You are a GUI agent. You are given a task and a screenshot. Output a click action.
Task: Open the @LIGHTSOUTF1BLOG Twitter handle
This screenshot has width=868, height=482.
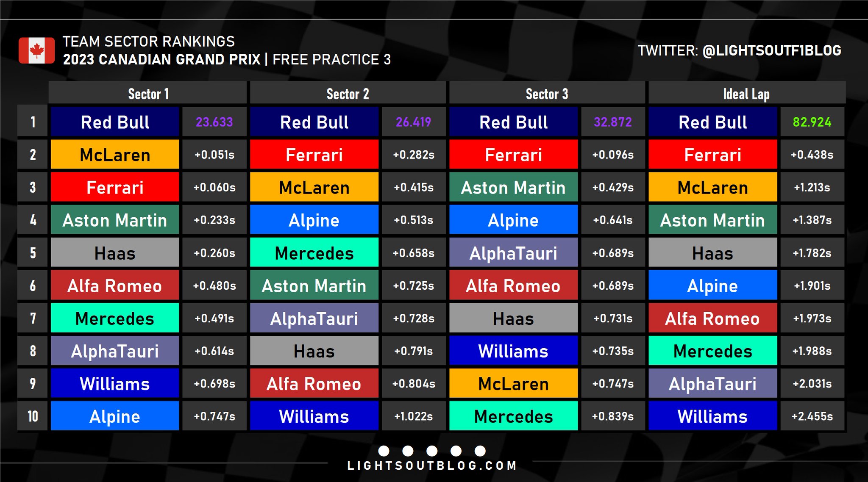pos(771,50)
